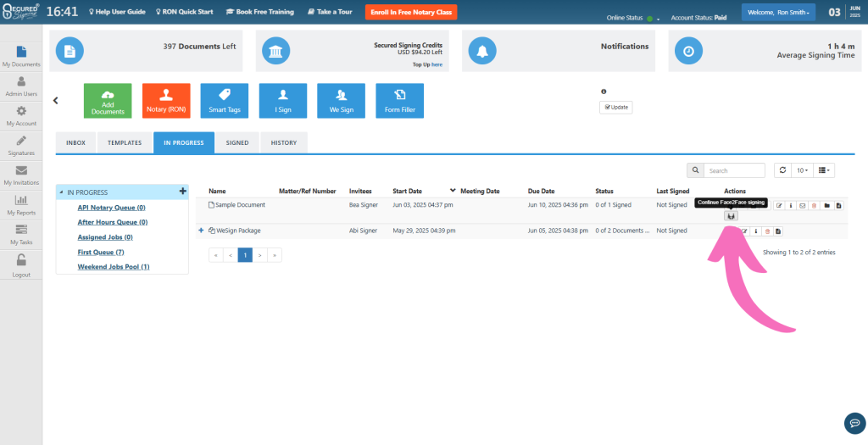This screenshot has height=445, width=868.
Task: Open the 10 rows-per-page dropdown
Action: point(801,170)
